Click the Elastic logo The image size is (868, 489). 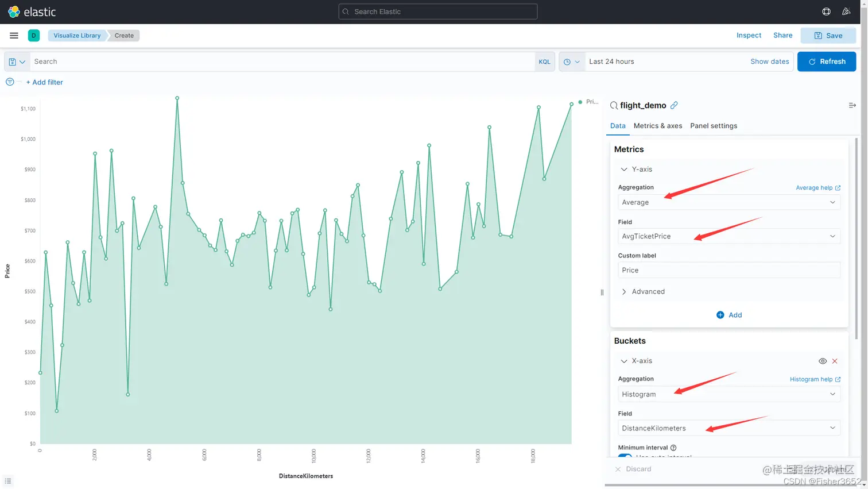pos(32,11)
